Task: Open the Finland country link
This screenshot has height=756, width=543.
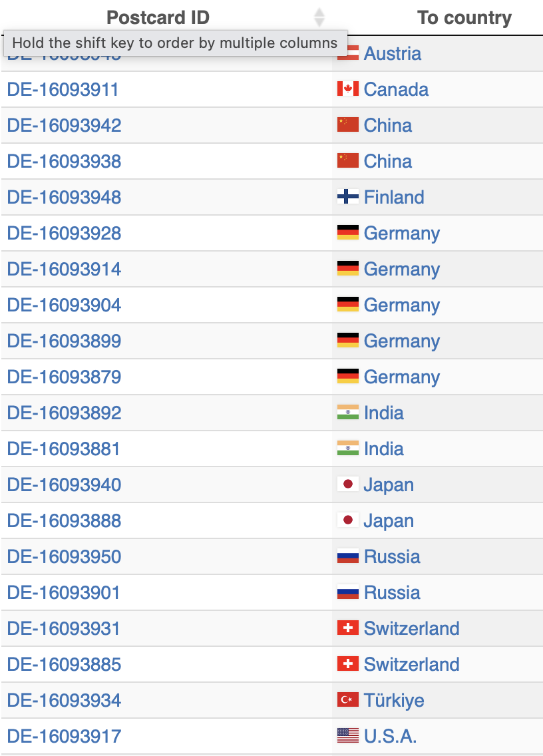Action: tap(394, 197)
